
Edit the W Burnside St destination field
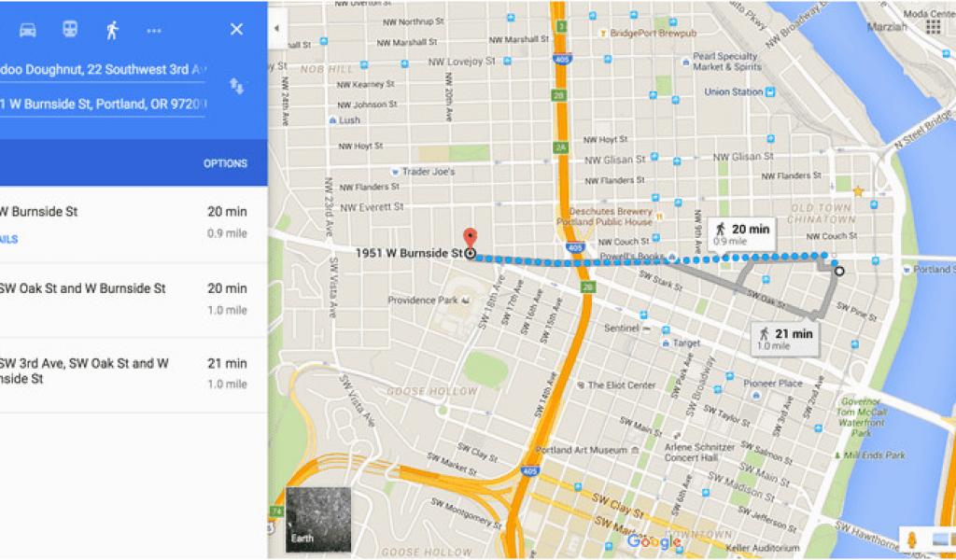pyautogui.click(x=103, y=105)
